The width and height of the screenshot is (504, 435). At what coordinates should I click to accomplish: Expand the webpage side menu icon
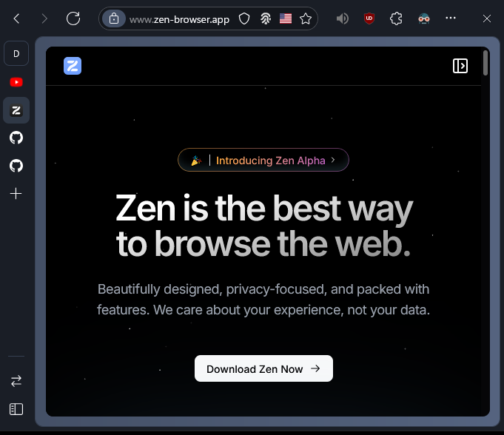[460, 66]
